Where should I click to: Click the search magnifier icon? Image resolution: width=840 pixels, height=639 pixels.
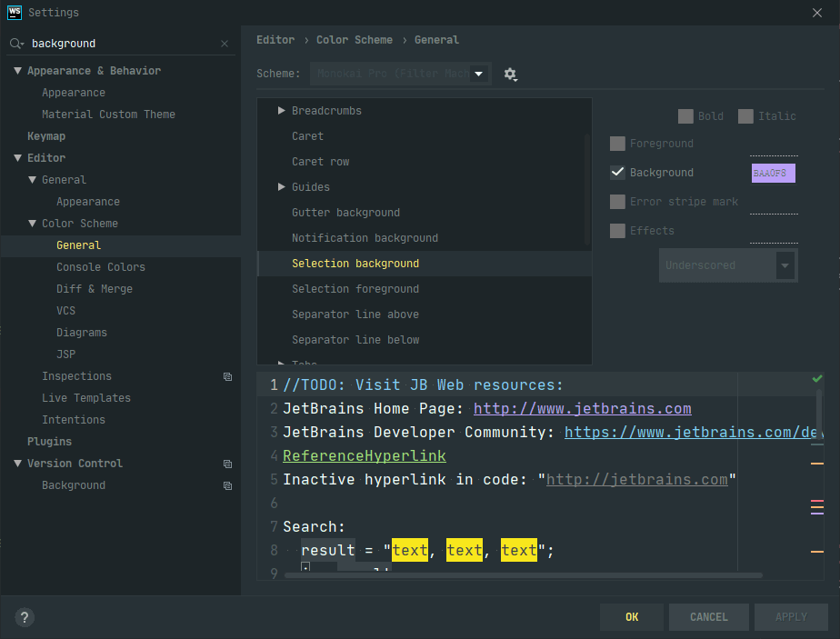pos(15,44)
